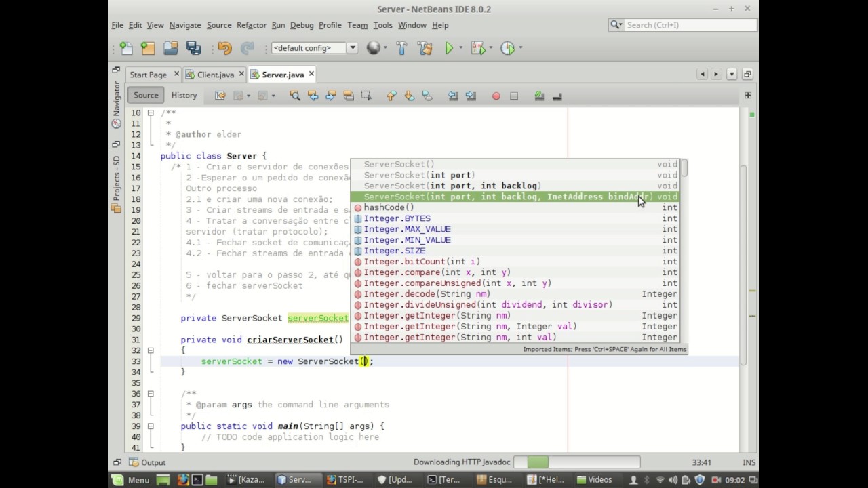
Task: Click the Shift Line Right icon
Action: click(x=471, y=96)
